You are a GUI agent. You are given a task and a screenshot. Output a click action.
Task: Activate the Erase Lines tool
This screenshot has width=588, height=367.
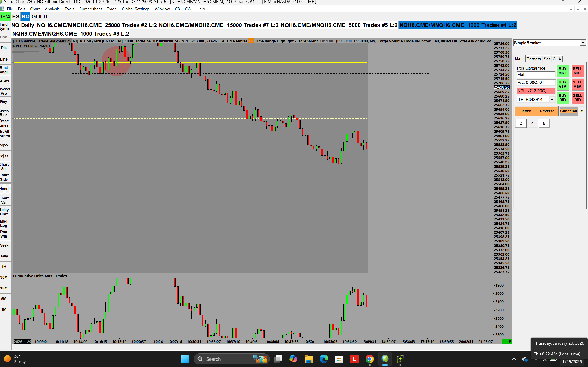click(x=4, y=123)
